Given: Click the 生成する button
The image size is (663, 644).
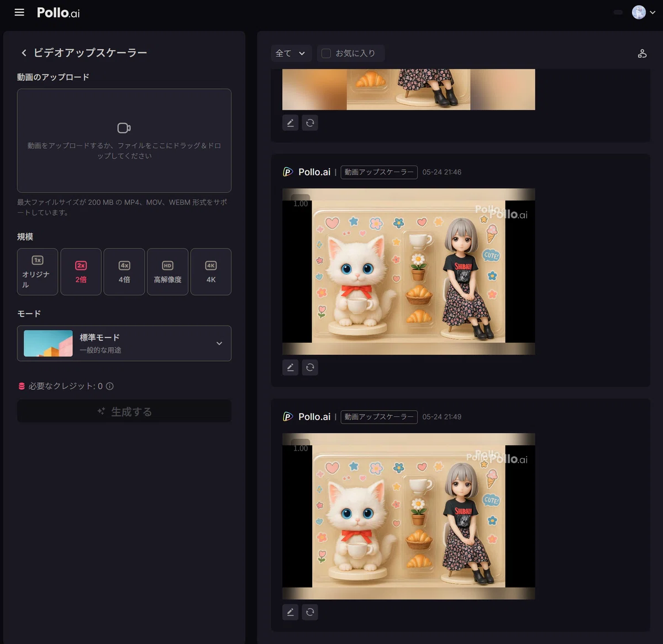Looking at the screenshot, I should tap(124, 411).
